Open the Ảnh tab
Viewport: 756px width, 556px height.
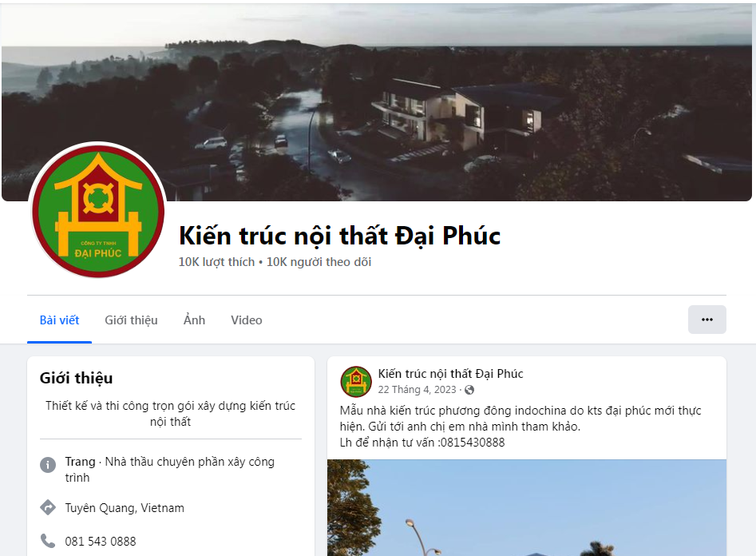(x=194, y=320)
